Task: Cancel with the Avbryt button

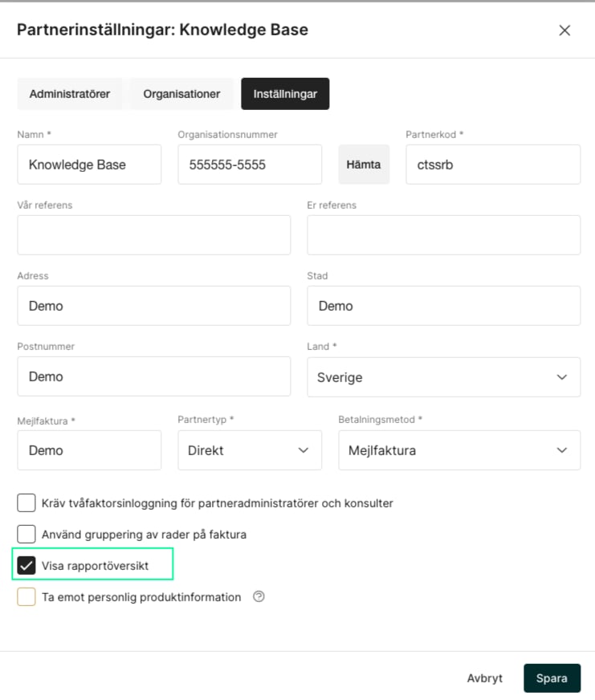Action: click(x=485, y=678)
